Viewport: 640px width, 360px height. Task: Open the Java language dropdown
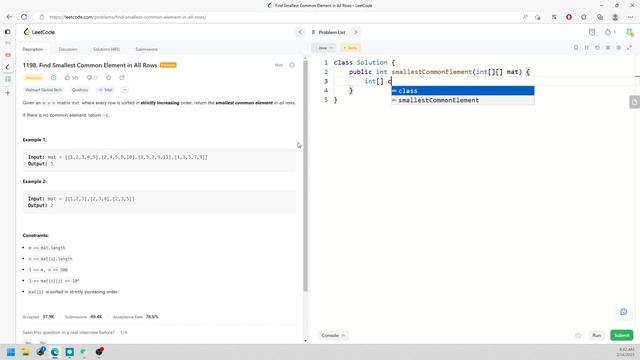pos(325,48)
